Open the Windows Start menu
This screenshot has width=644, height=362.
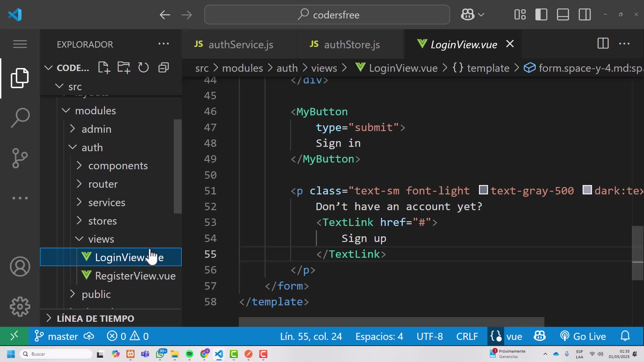[11, 354]
